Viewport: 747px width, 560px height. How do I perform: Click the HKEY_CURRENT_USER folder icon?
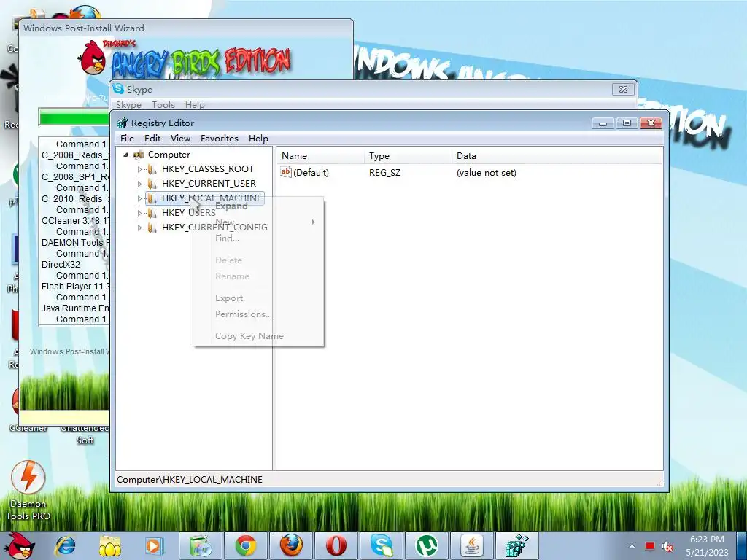pos(152,184)
